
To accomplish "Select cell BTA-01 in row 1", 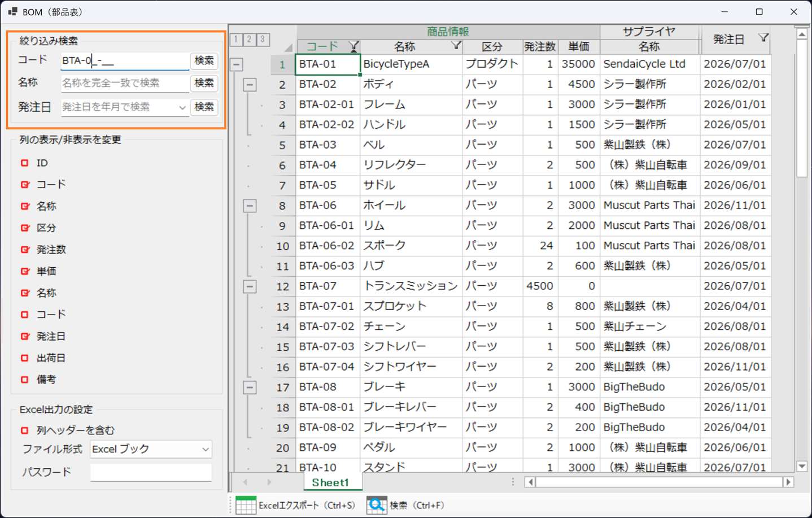I will (328, 64).
